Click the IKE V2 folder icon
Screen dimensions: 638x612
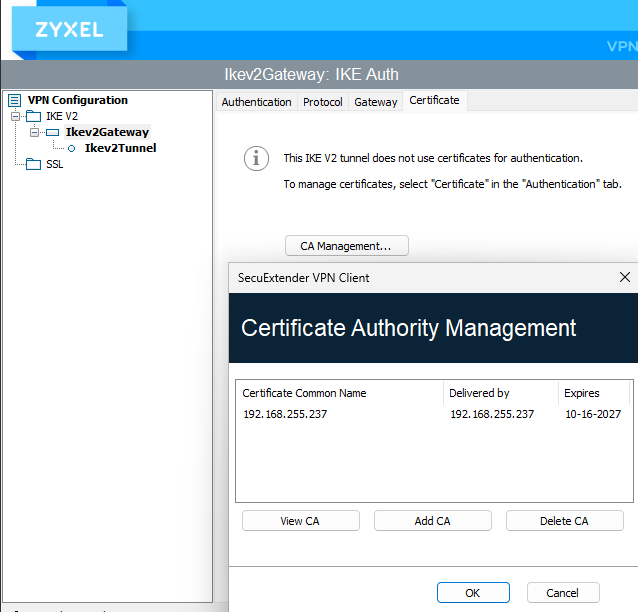coord(33,116)
